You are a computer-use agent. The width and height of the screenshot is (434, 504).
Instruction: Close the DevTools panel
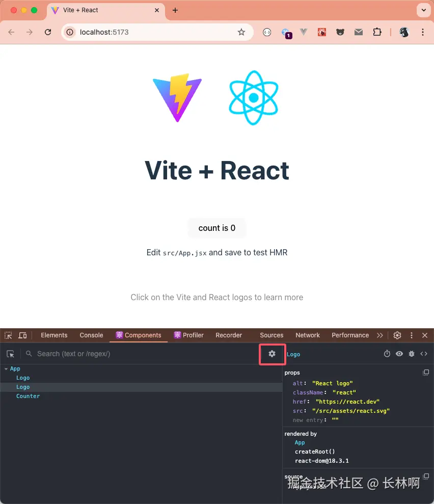[x=425, y=335]
